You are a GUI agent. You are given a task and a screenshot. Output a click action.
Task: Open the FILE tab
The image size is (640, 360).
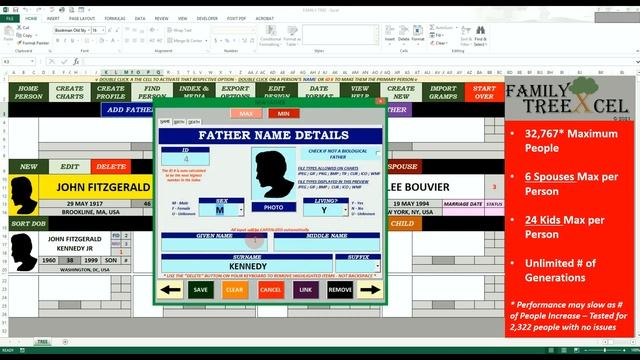tap(9, 18)
